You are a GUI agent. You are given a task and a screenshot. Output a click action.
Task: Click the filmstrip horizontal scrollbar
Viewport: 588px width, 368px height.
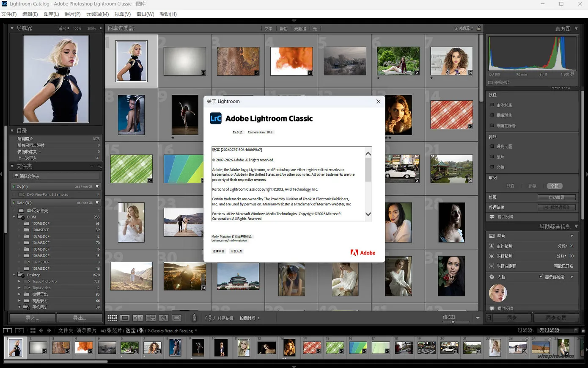pyautogui.click(x=55, y=362)
